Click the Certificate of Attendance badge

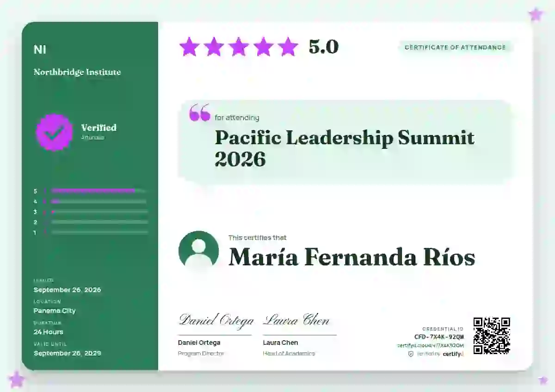click(x=456, y=47)
